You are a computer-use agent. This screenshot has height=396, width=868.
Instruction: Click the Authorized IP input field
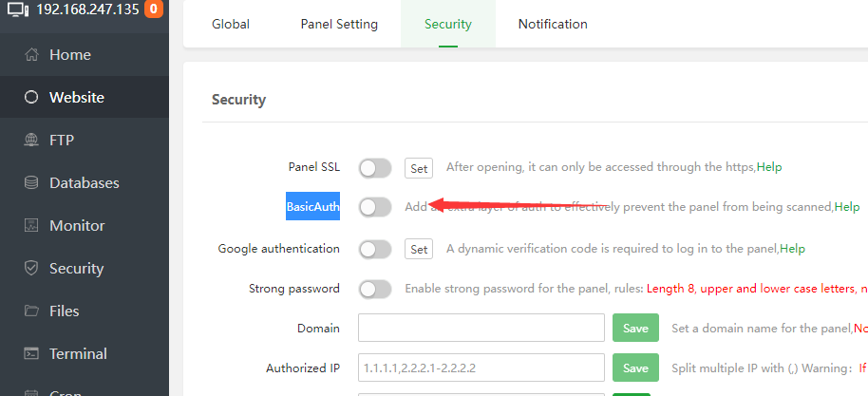[x=481, y=368]
